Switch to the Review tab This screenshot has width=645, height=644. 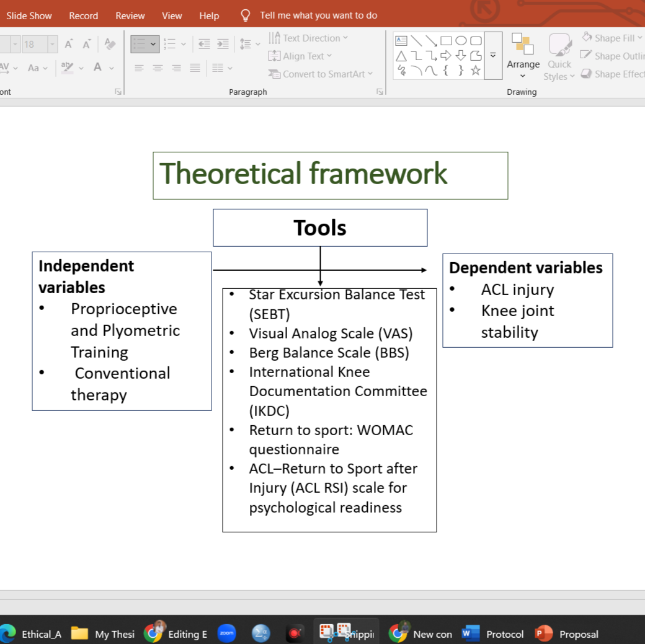130,15
